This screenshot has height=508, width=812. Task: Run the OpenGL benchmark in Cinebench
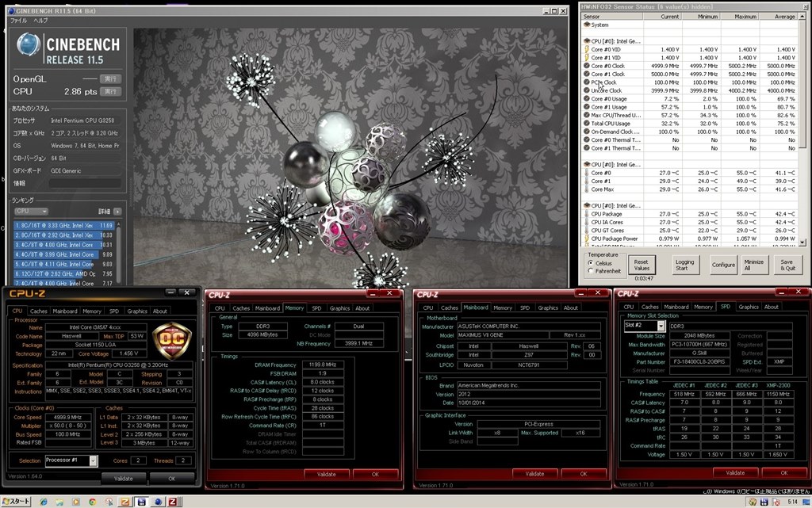(110, 78)
